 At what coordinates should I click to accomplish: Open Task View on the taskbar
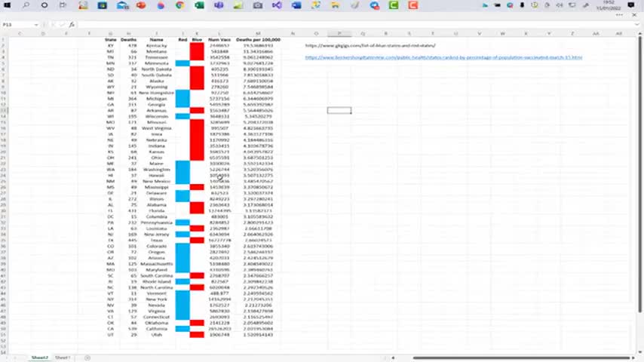[63, 5]
